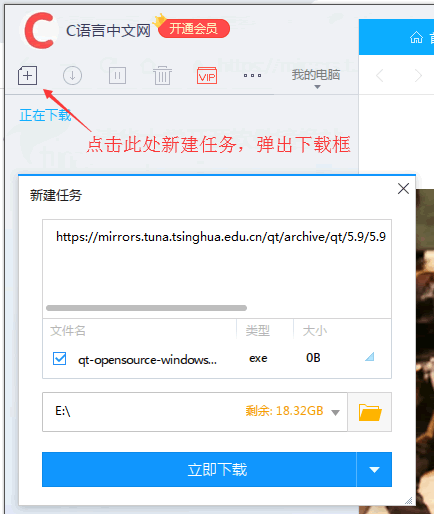Click the 类型 column header
The height and width of the screenshot is (514, 434).
coord(258,331)
